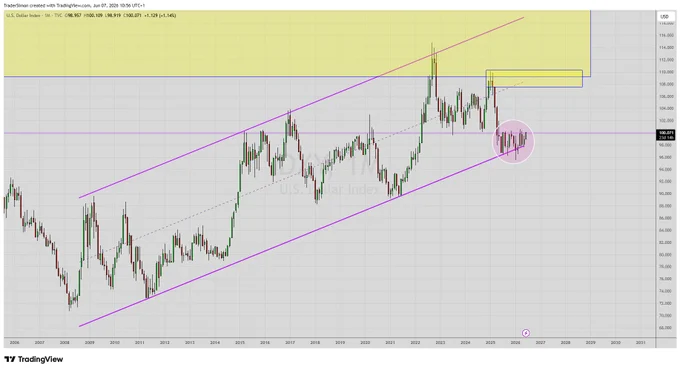
Task: Click the 102.000 price scale label
Action: point(666,121)
